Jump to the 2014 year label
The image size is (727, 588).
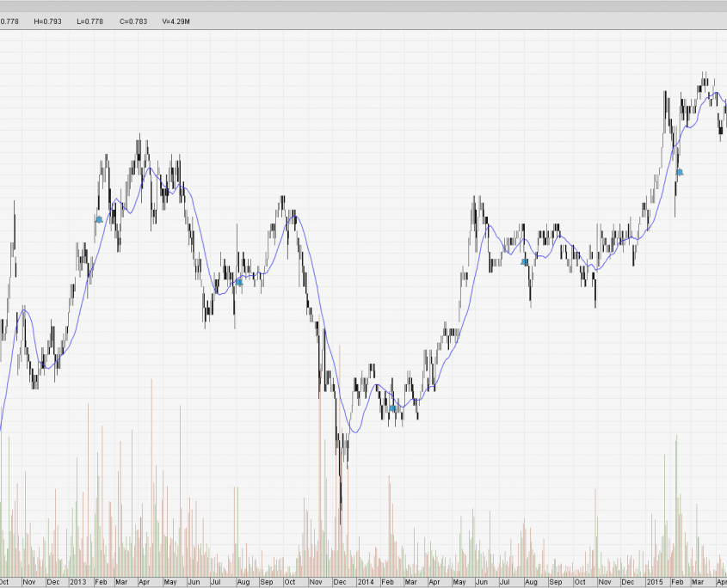pyautogui.click(x=367, y=582)
